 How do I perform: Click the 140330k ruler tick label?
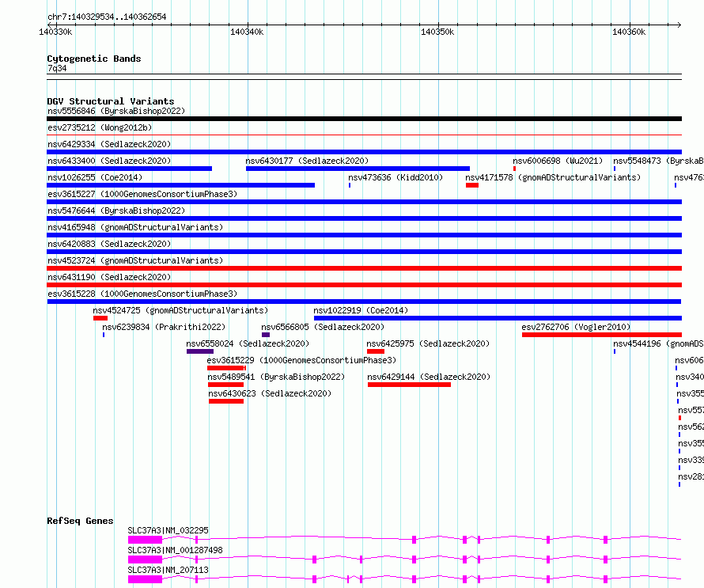(55, 32)
